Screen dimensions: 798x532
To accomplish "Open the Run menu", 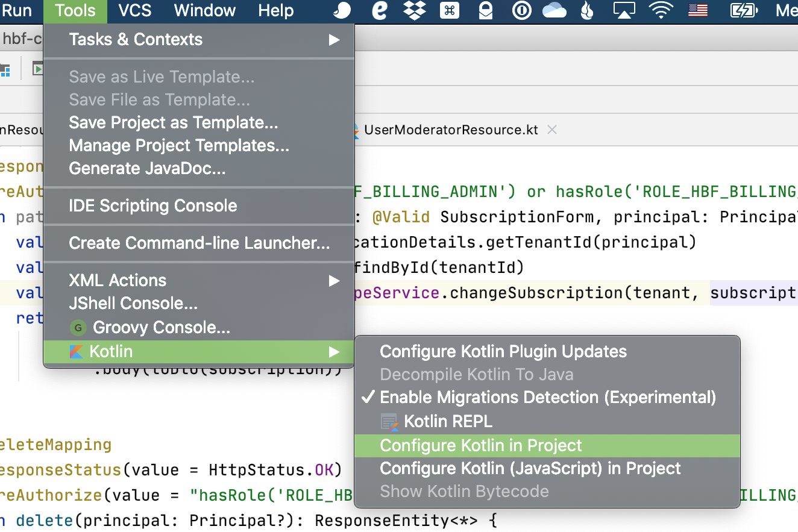I will coord(17,10).
